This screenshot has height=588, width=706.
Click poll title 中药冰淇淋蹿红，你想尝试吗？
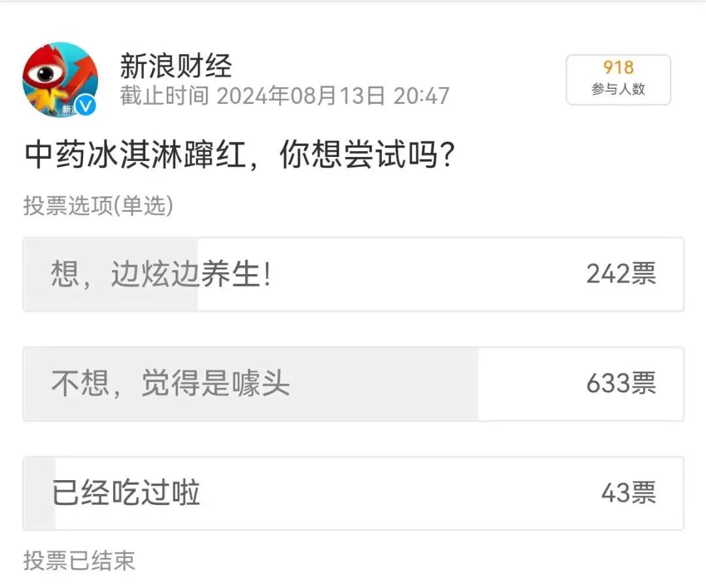click(x=240, y=154)
